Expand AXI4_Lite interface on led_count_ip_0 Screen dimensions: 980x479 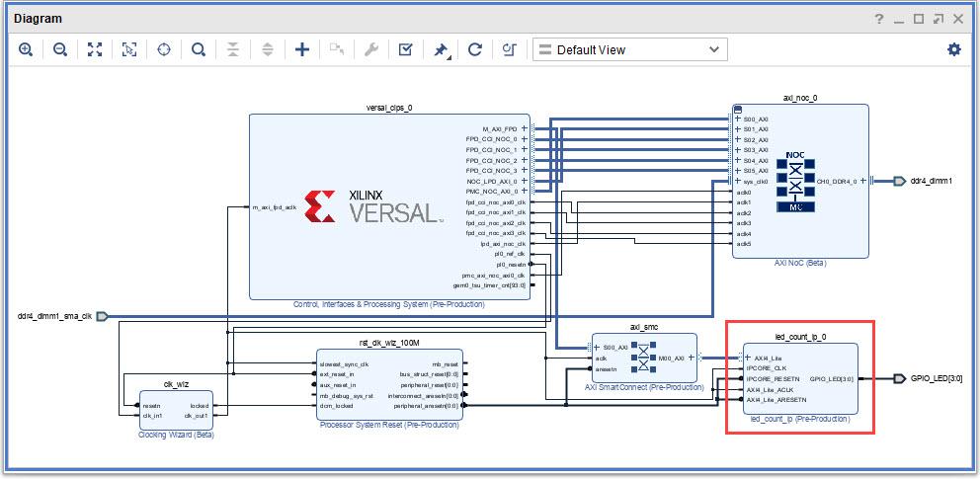pos(748,358)
